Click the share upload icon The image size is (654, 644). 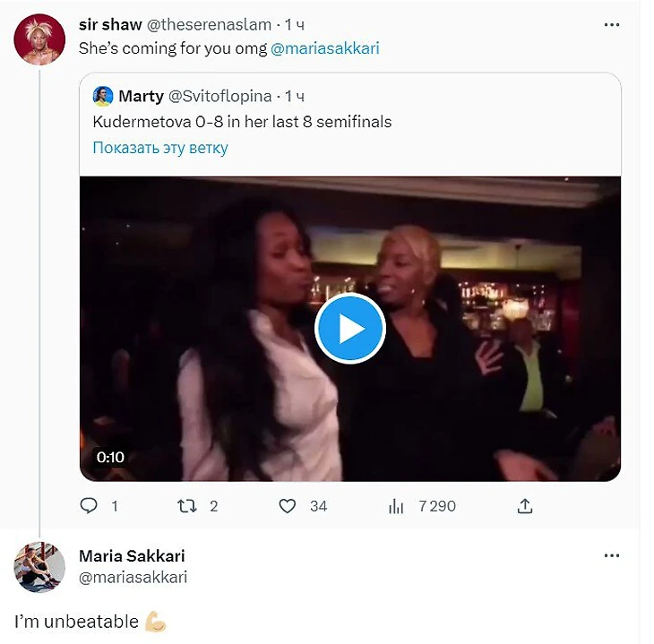pyautogui.click(x=525, y=506)
